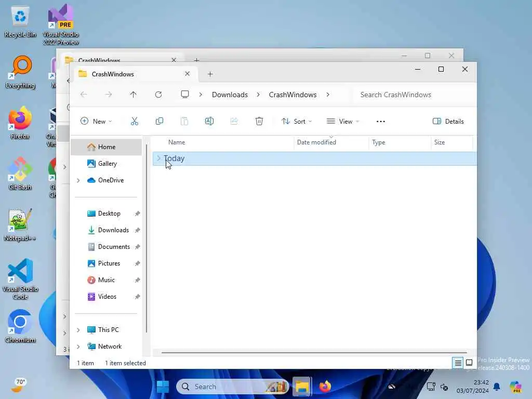Select the Today group header row
Image resolution: width=532 pixels, height=399 pixels.
point(314,158)
